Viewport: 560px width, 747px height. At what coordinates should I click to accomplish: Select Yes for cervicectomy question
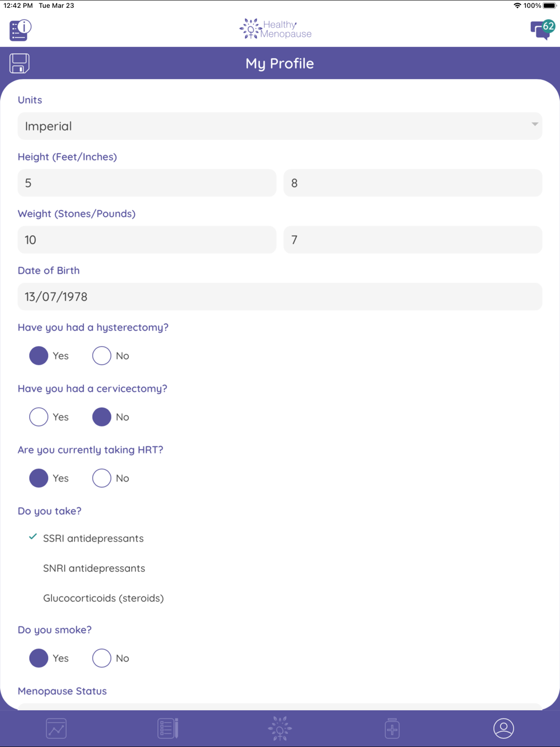coord(39,417)
